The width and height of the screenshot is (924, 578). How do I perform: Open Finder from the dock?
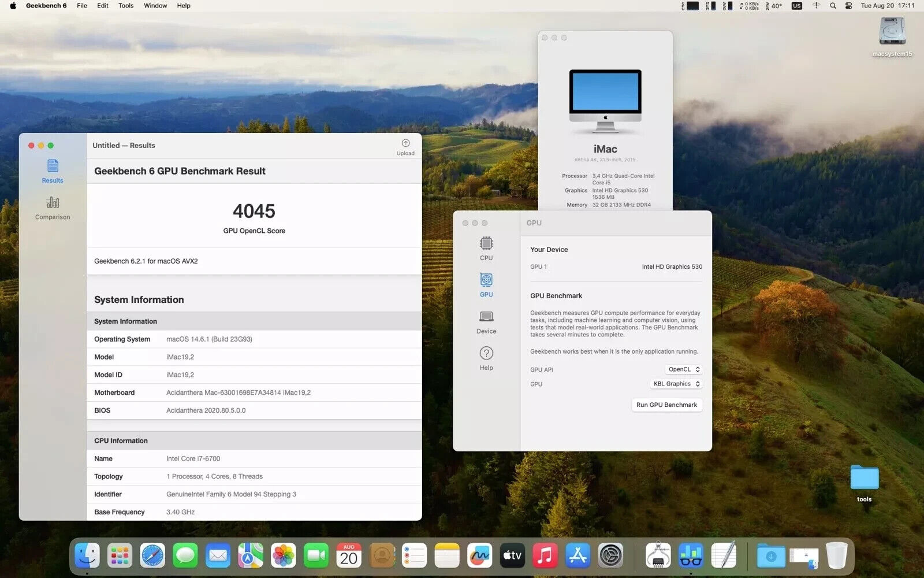pyautogui.click(x=87, y=556)
